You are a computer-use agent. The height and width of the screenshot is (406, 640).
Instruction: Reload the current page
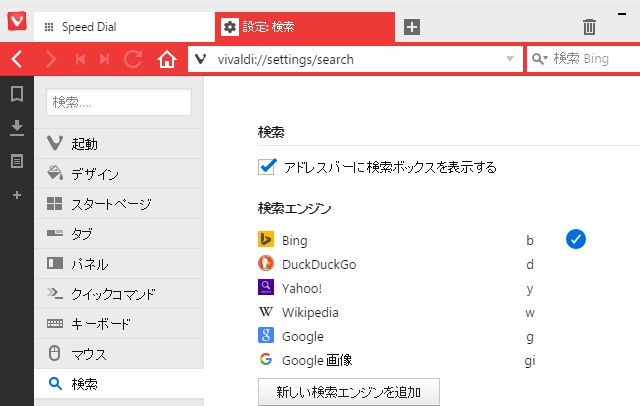point(133,60)
